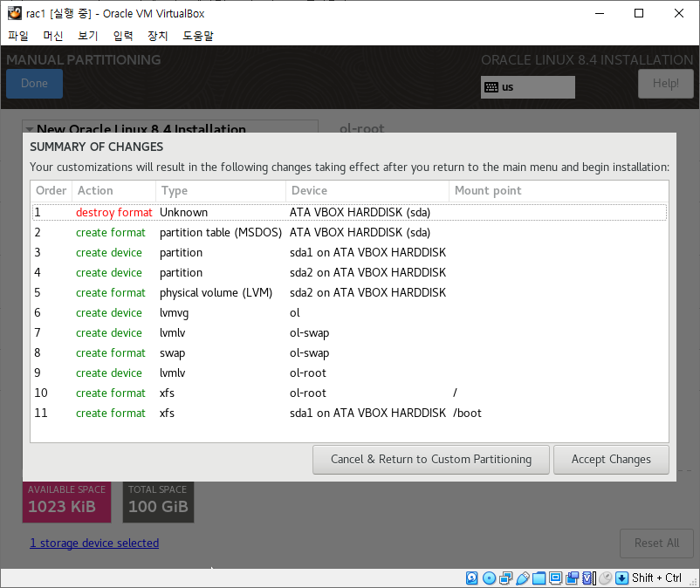Viewport: 700px width, 588px height.
Task: Open the 장치 menu
Action: pos(158,36)
